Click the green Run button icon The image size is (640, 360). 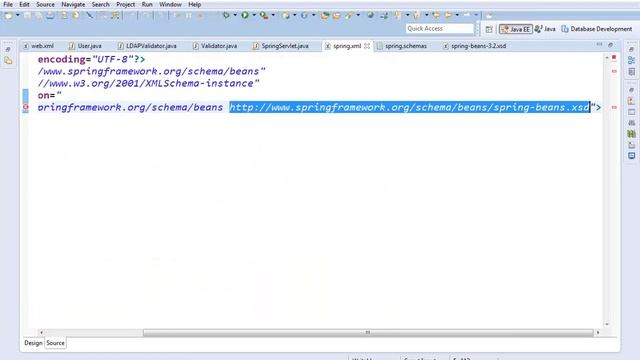(x=245, y=15)
